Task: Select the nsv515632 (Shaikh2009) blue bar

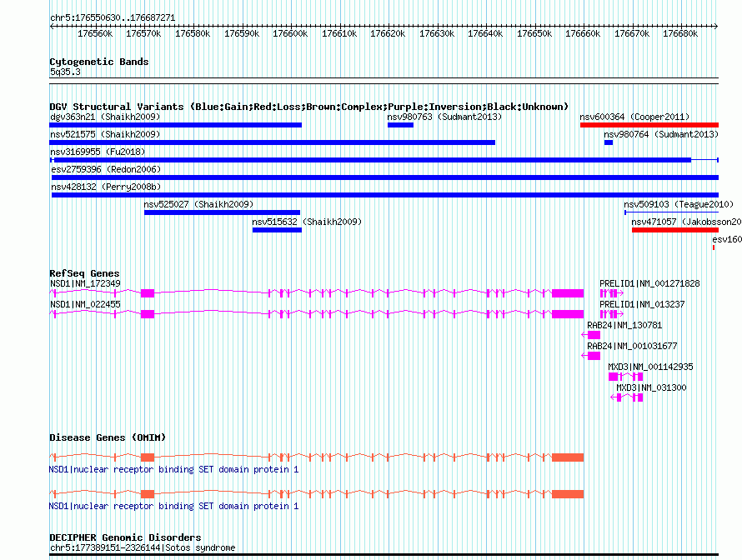Action: pos(277,230)
